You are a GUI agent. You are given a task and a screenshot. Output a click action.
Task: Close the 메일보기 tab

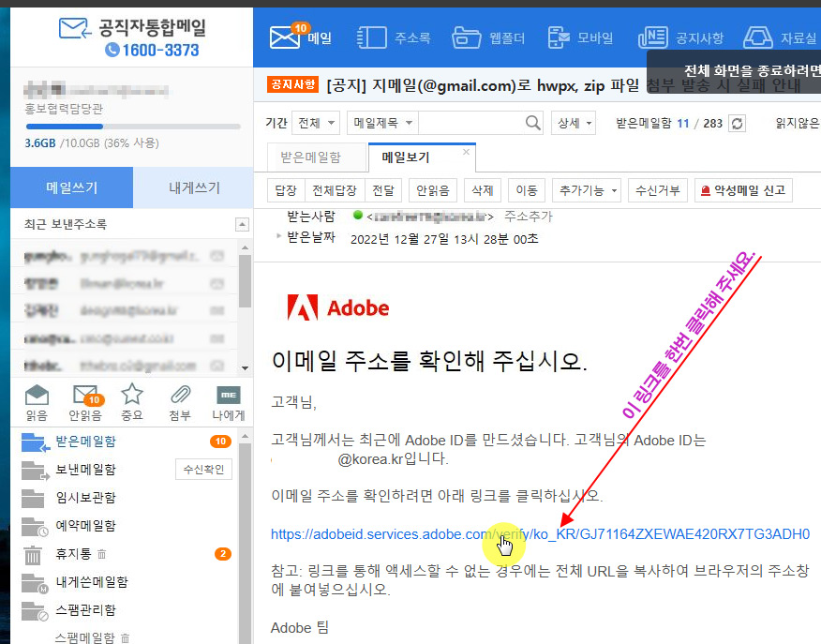(466, 151)
